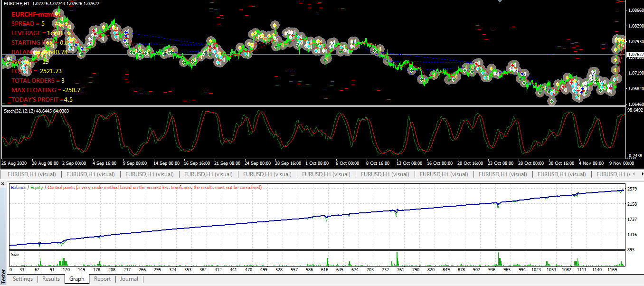Click trade number 586 on graph axis

(311, 269)
